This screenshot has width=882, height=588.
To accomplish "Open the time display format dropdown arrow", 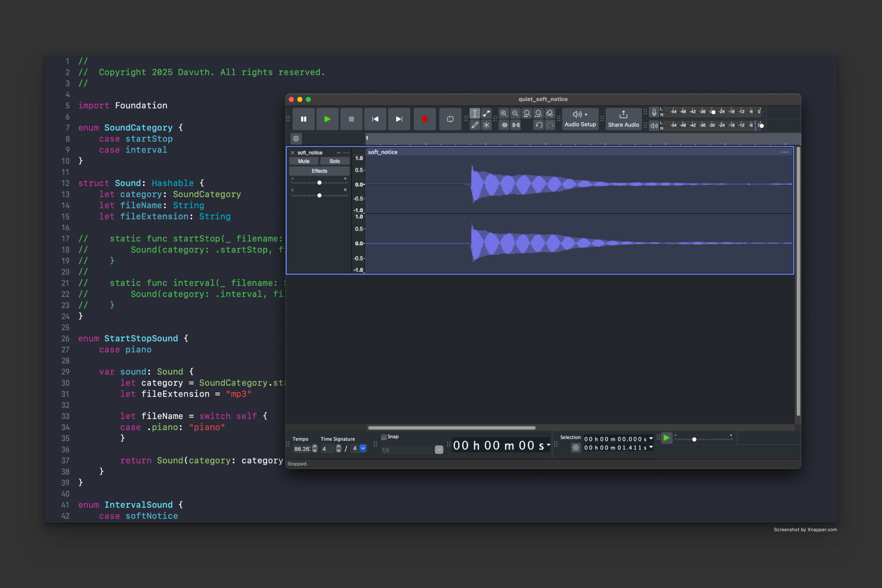I will click(x=548, y=445).
